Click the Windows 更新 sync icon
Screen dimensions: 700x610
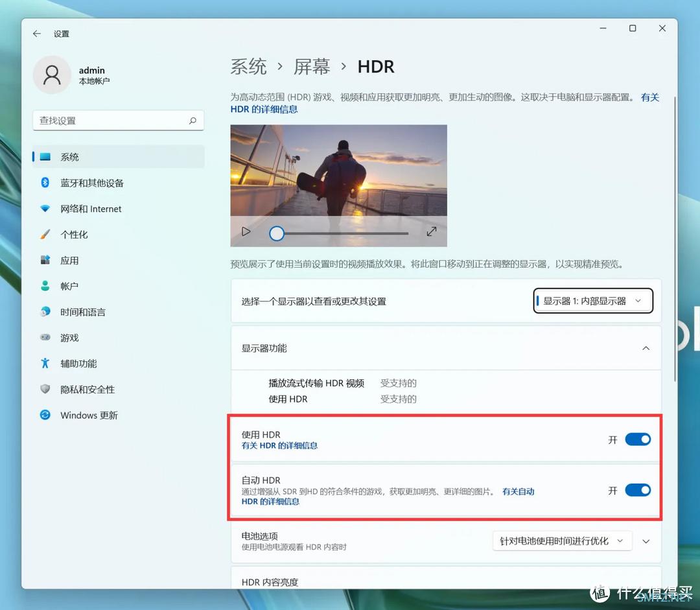pos(45,415)
